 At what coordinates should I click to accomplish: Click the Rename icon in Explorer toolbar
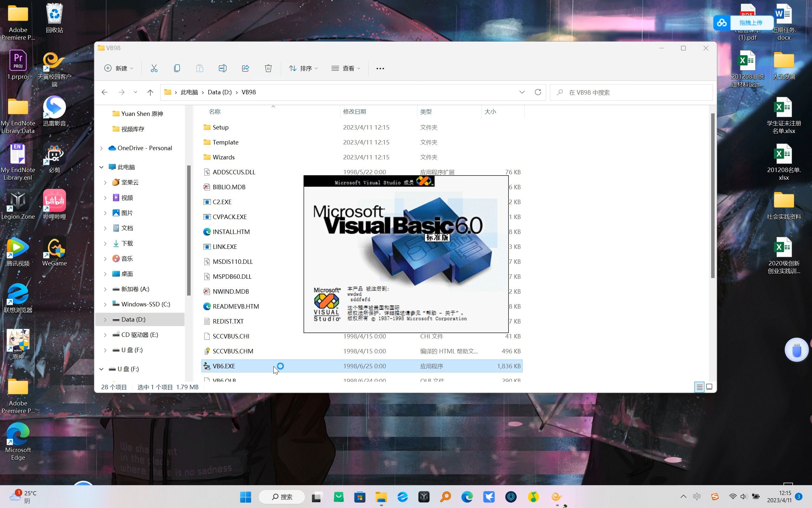click(x=222, y=68)
